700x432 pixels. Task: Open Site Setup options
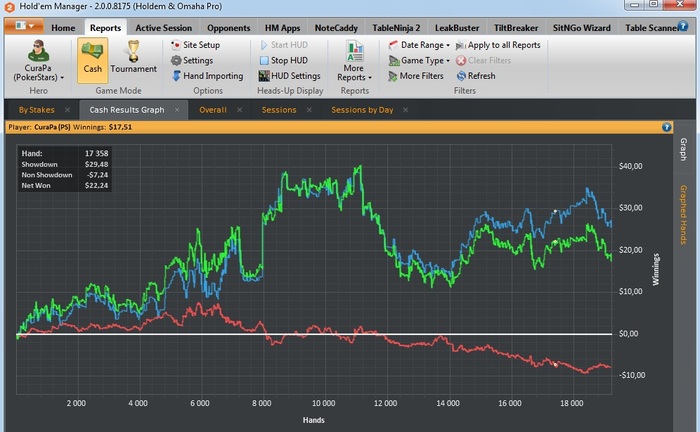coord(196,45)
